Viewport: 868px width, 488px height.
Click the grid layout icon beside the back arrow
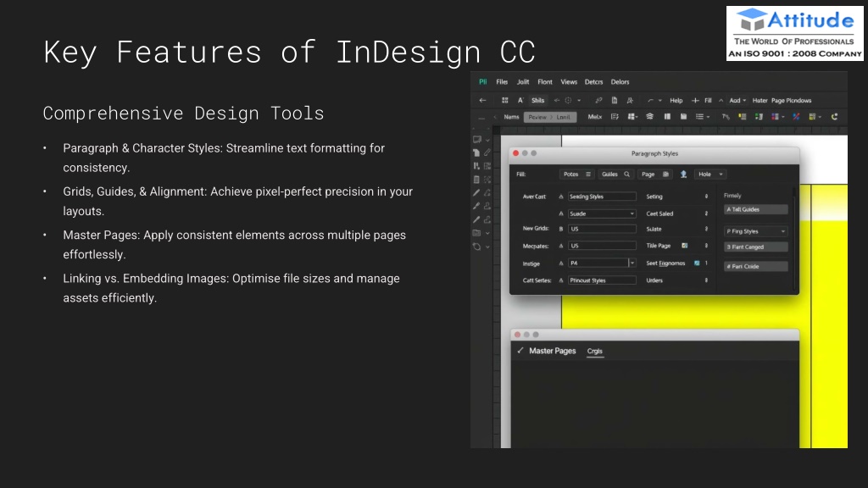click(x=505, y=101)
